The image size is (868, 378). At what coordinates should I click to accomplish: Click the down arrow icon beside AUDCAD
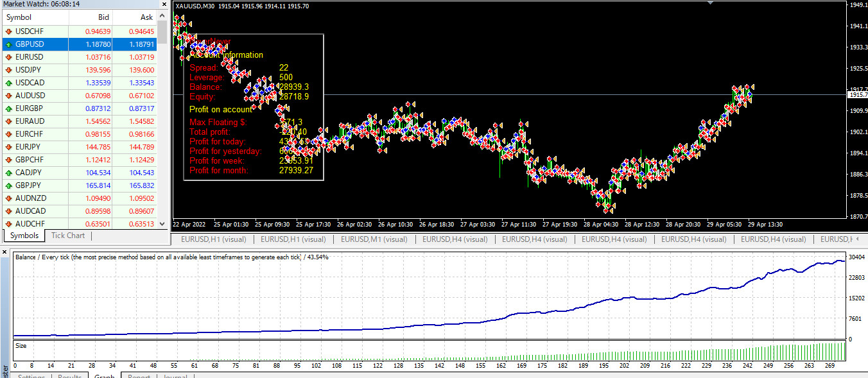click(x=9, y=211)
